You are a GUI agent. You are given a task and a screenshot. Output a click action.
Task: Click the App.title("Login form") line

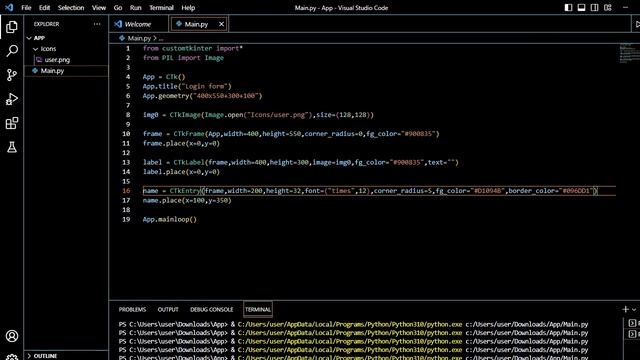pyautogui.click(x=187, y=86)
